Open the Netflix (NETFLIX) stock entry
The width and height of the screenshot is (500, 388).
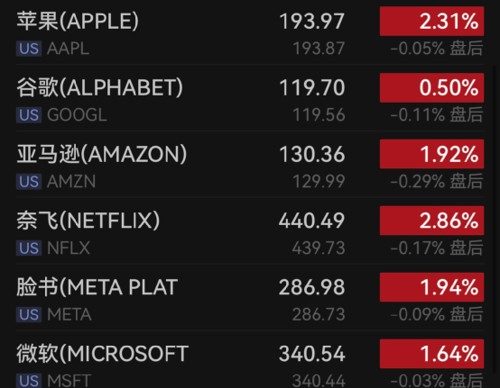click(x=250, y=231)
